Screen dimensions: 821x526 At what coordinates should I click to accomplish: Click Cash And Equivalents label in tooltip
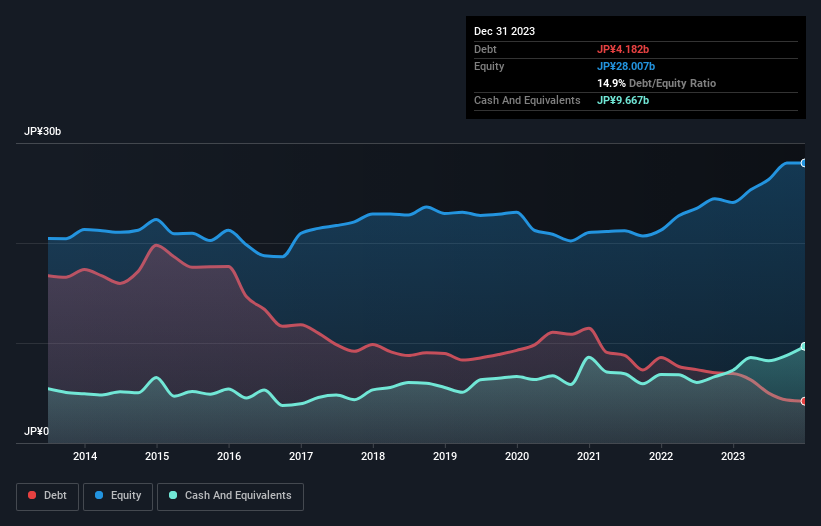tap(527, 100)
